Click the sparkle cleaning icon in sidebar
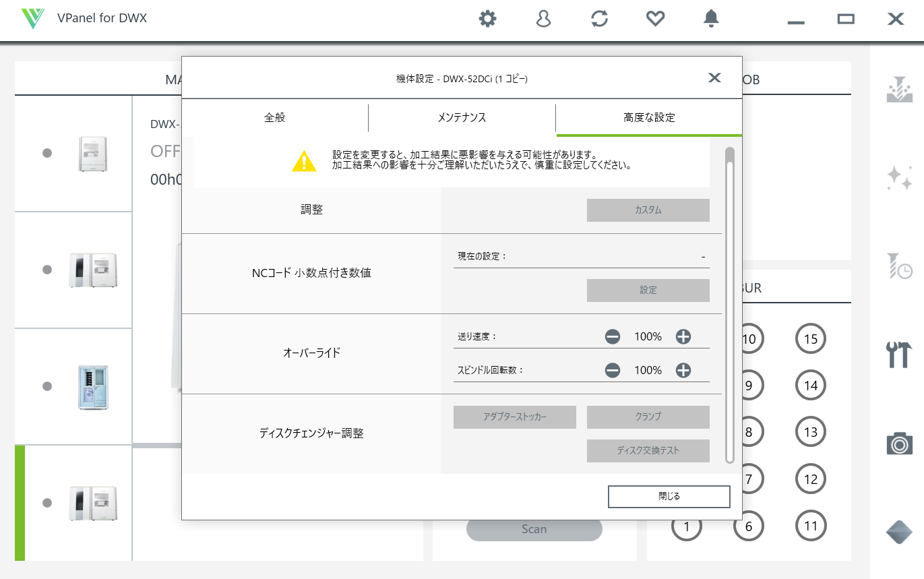 pos(899,177)
